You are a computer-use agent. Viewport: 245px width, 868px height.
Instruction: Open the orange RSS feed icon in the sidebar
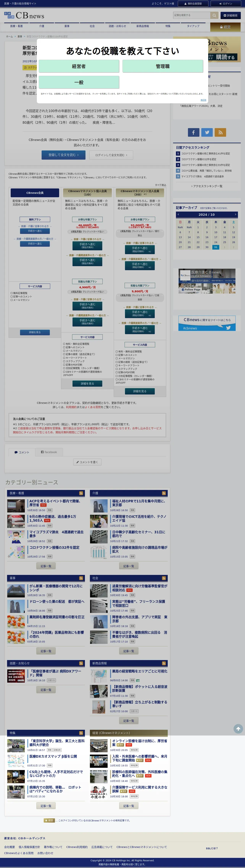220,133
